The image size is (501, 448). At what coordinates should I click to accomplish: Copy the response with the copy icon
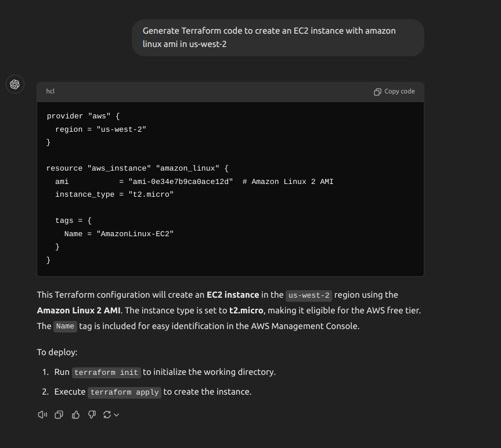59,415
